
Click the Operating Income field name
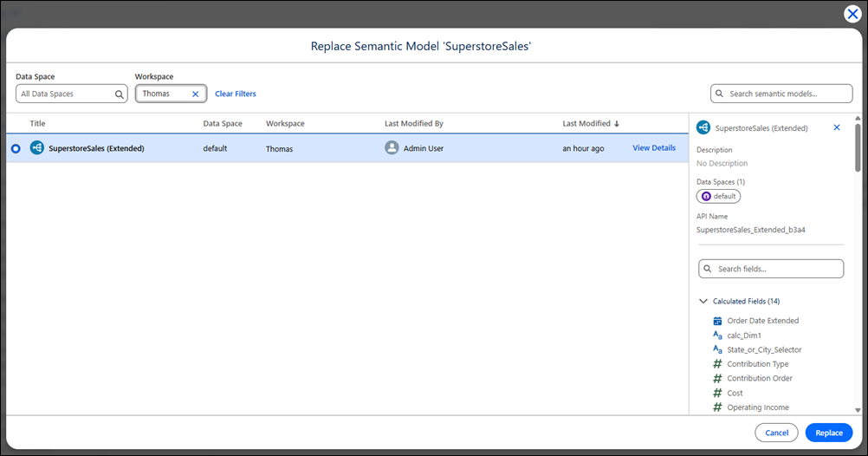[x=758, y=407]
